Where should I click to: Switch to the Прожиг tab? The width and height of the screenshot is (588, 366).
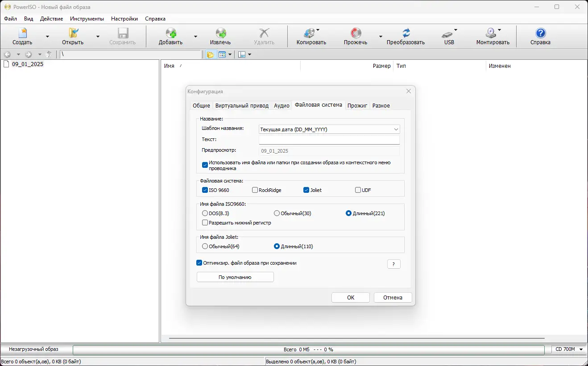pos(357,106)
